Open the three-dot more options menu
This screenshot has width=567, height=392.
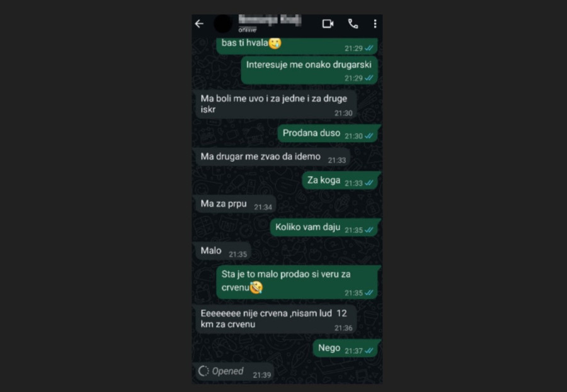(375, 24)
